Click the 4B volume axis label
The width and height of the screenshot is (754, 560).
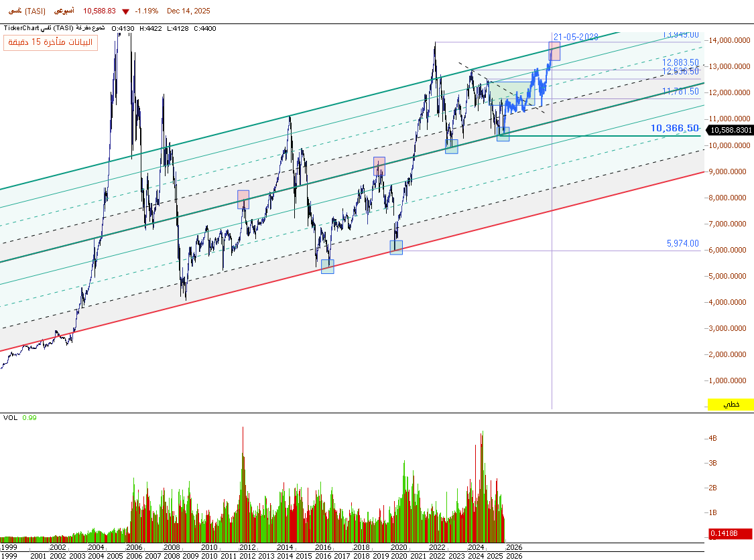712,438
